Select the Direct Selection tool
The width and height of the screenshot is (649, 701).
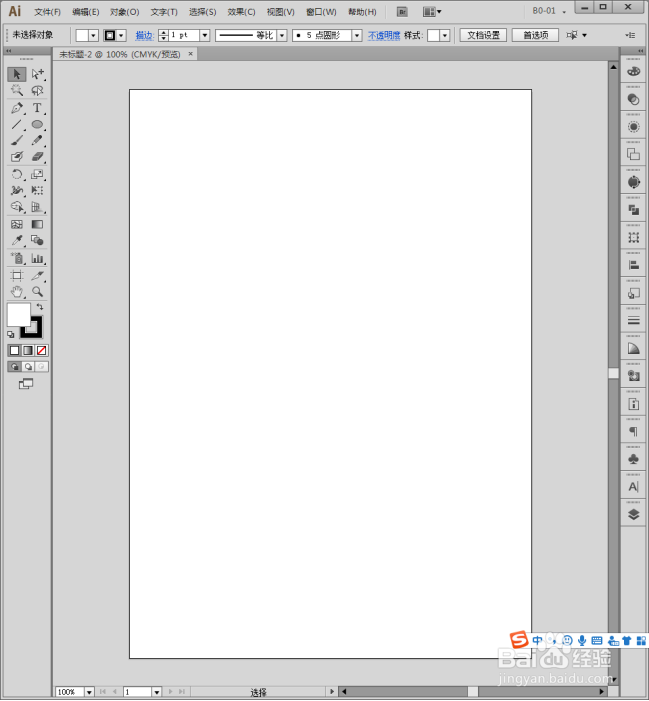pos(38,74)
